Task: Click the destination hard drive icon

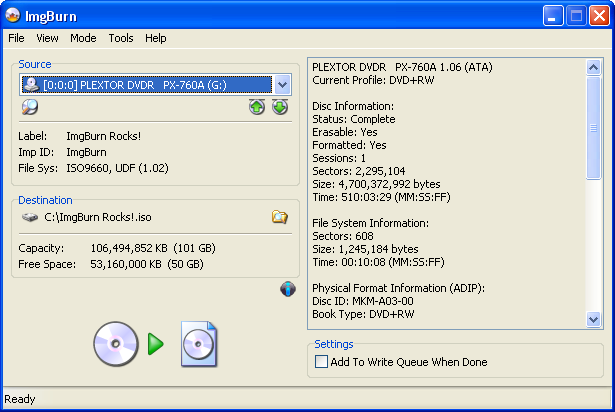Action: point(30,217)
